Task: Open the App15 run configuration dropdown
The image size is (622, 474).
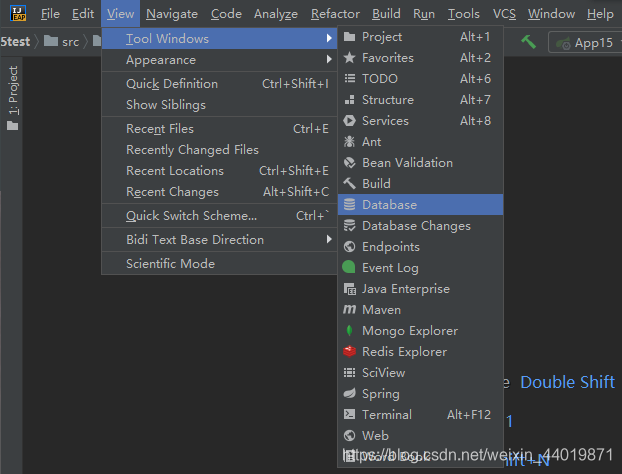Action: tap(585, 42)
